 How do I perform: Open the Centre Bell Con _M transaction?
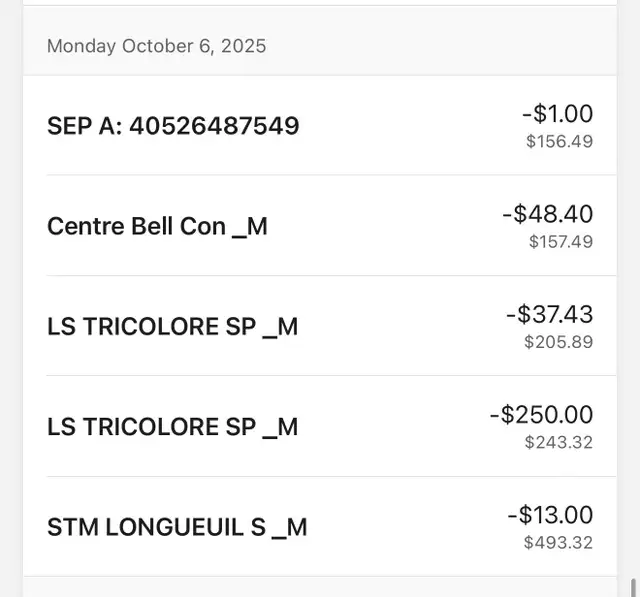(157, 226)
